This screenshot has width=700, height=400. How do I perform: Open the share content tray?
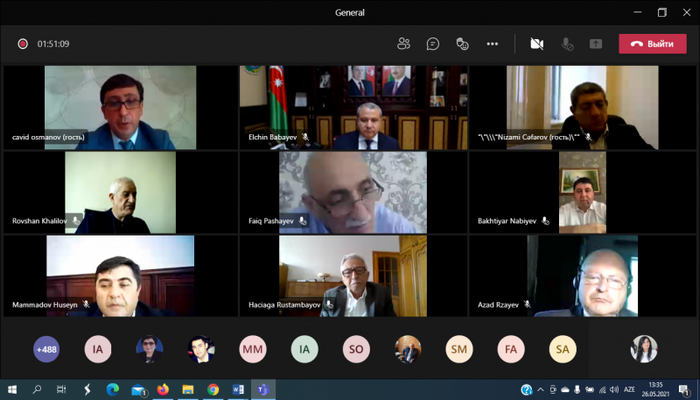(596, 44)
